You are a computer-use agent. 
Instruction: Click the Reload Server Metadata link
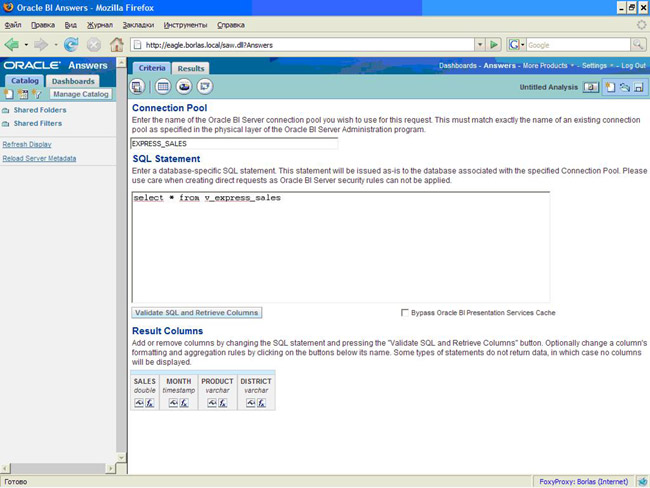coord(40,158)
